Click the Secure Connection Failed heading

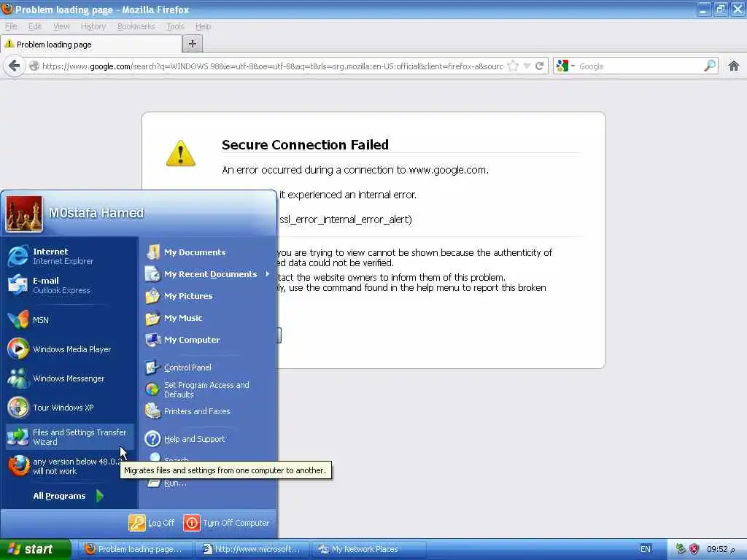point(305,144)
